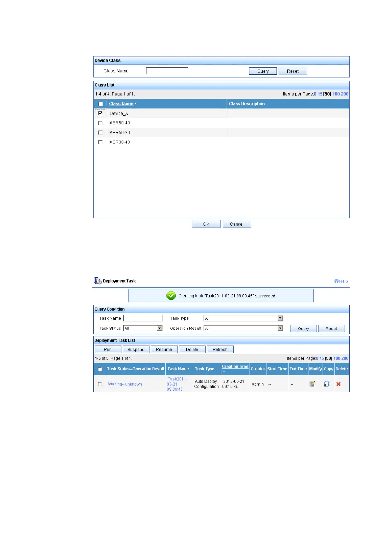Focus the Class Name input field
Image resolution: width=392 pixels, height=533 pixels.
click(167, 71)
